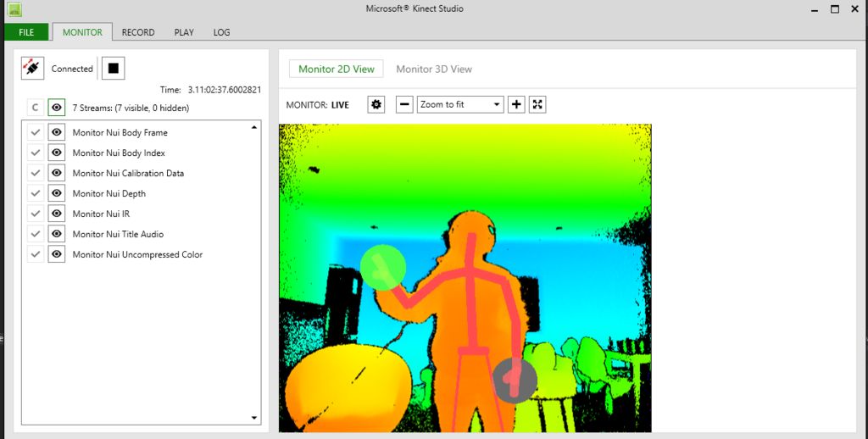Switch to the LOG tab
This screenshot has width=868, height=439.
[x=221, y=32]
